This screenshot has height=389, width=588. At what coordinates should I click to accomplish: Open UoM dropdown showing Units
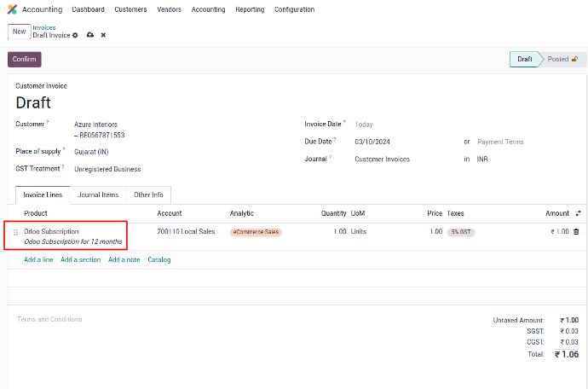coord(359,232)
